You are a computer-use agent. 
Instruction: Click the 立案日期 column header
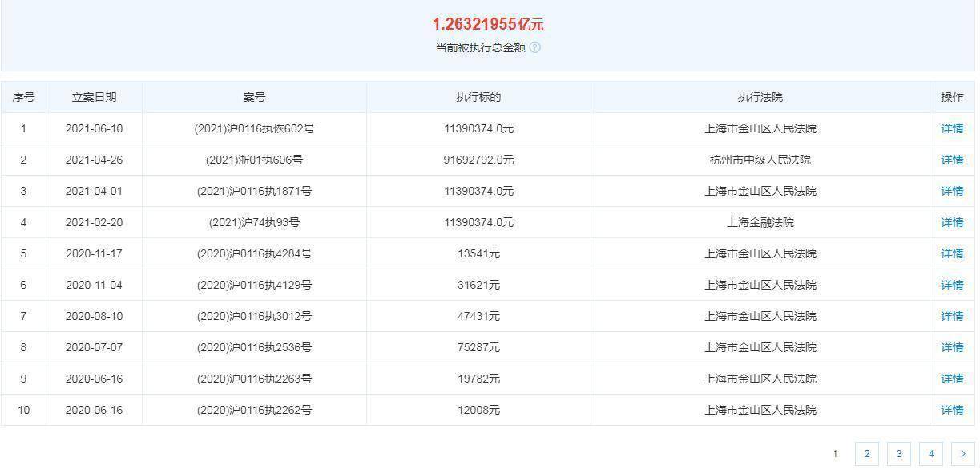click(95, 95)
